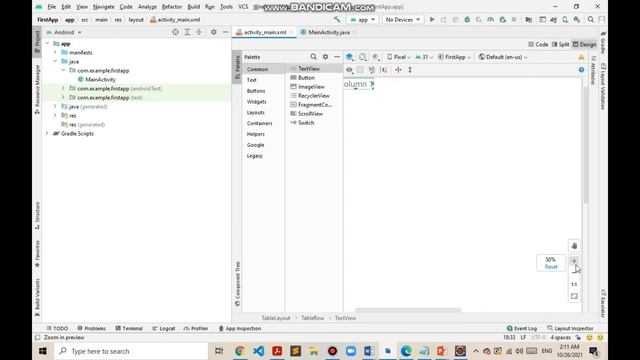Open the File menu
Image resolution: width=640 pixels, height=360 pixels.
pyautogui.click(x=51, y=7)
